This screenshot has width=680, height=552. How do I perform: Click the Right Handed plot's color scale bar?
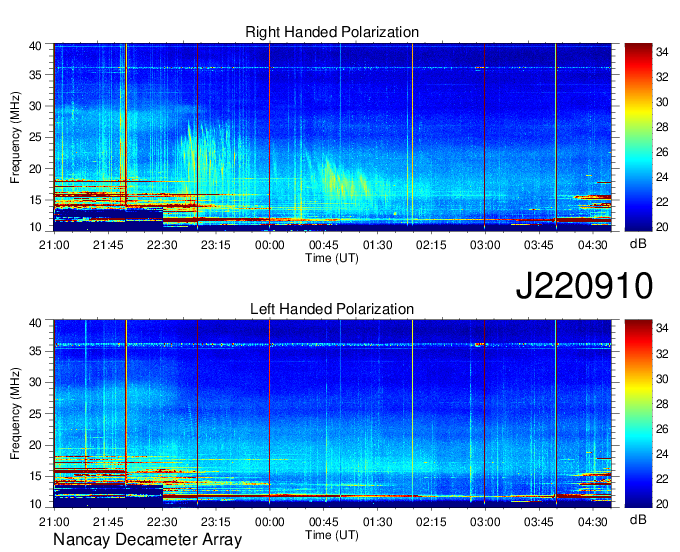(x=638, y=137)
